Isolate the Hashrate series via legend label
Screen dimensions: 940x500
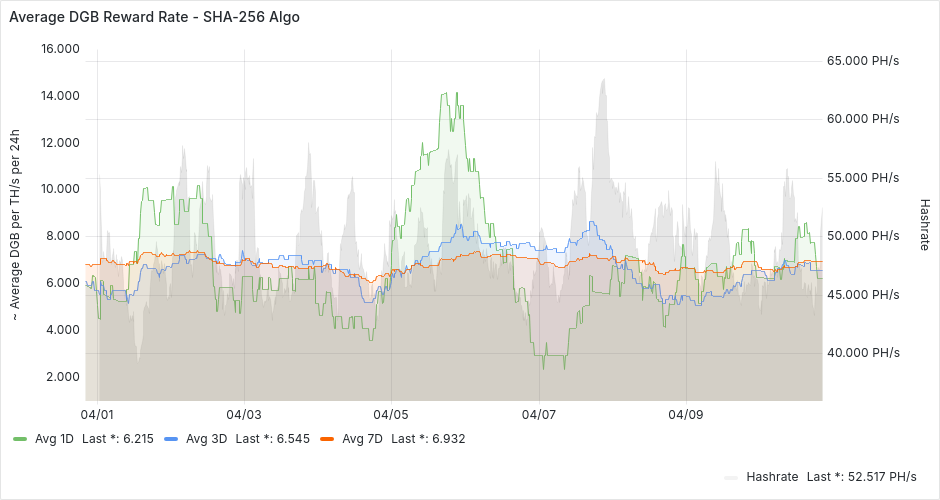tap(771, 477)
